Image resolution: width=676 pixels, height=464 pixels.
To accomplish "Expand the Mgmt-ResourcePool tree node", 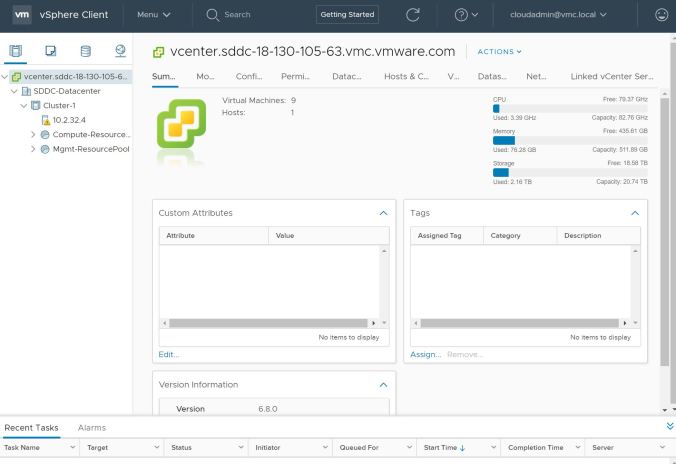I will tap(33, 149).
